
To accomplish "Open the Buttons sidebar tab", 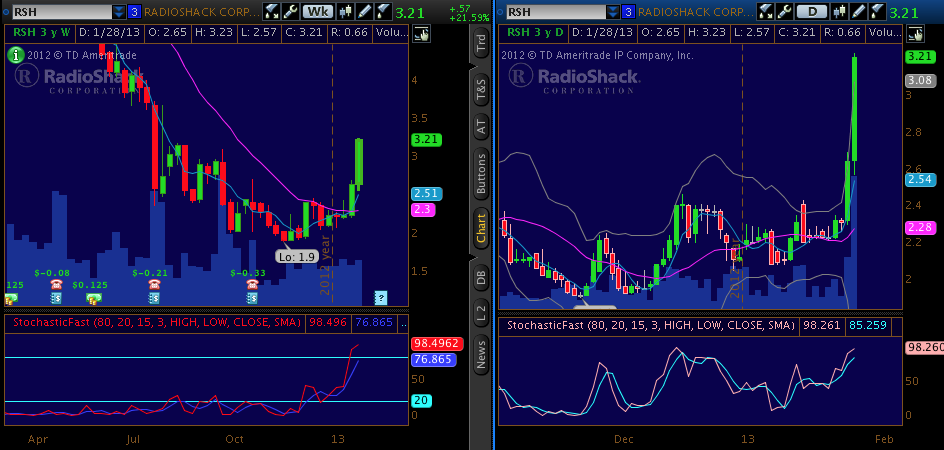I will click(481, 175).
